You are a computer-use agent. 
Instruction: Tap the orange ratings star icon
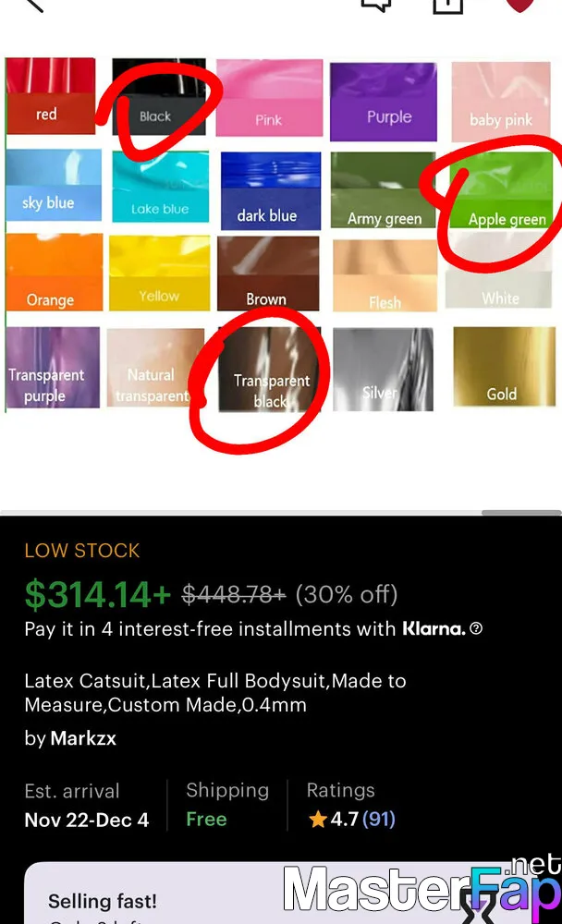tap(317, 819)
